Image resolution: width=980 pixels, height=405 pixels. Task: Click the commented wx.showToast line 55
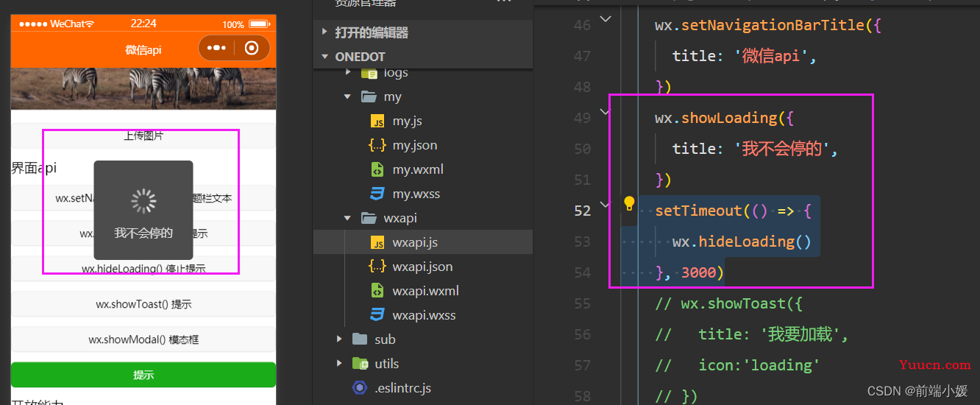(x=729, y=303)
